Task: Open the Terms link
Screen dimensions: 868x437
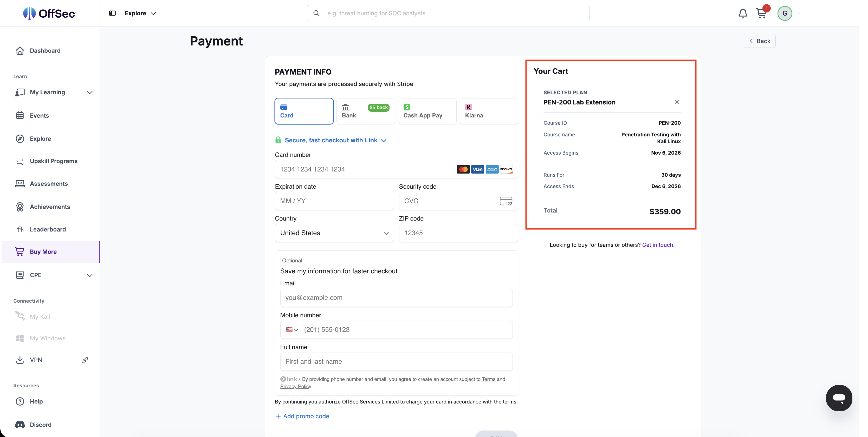Action: [x=488, y=379]
